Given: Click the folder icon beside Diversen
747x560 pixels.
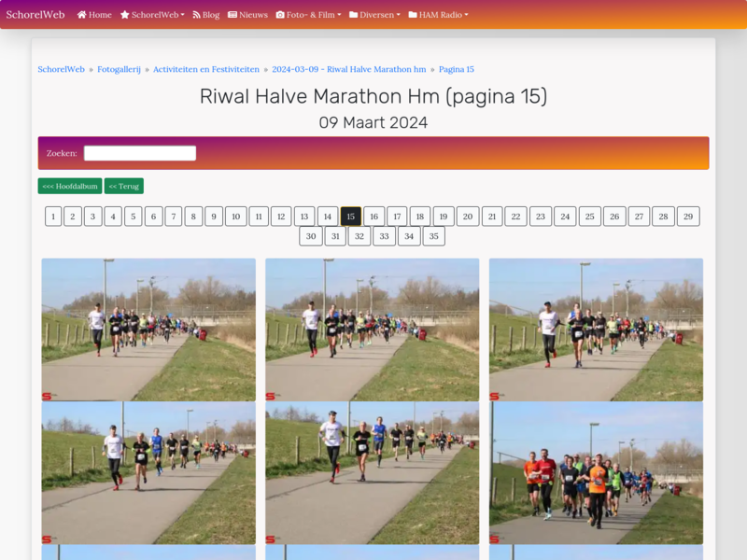Looking at the screenshot, I should point(354,15).
